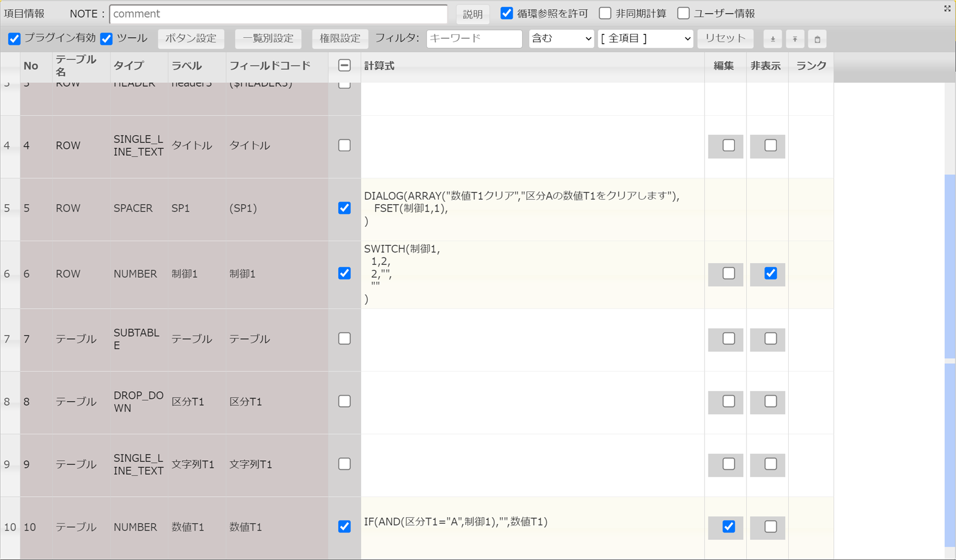Uncheck the 編集 checkbox for 数値T1 row
Viewport: 956px width, 560px height.
[728, 527]
